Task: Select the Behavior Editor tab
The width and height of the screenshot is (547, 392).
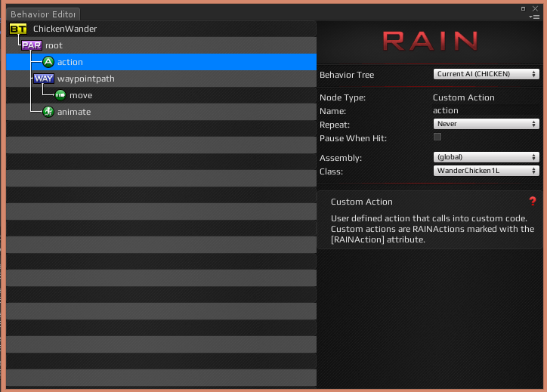Action: (x=43, y=14)
